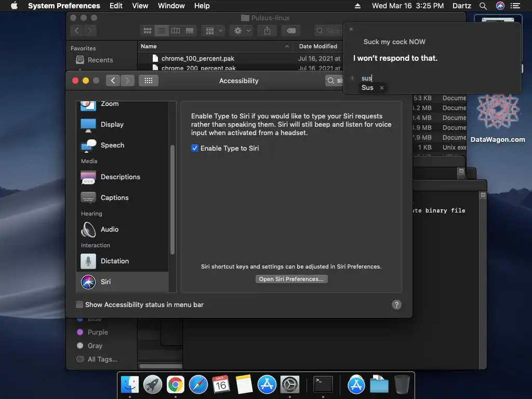Select Display in Accessibility sidebar

(122, 125)
